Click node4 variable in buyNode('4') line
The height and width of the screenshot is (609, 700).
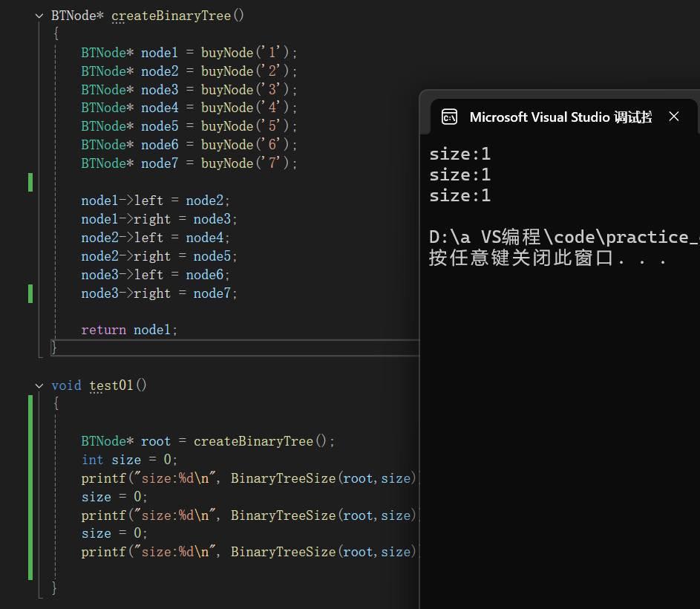(x=160, y=108)
